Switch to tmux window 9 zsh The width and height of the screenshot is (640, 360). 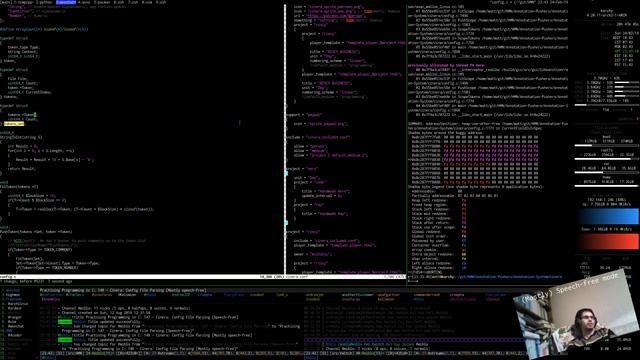(x=161, y=2)
